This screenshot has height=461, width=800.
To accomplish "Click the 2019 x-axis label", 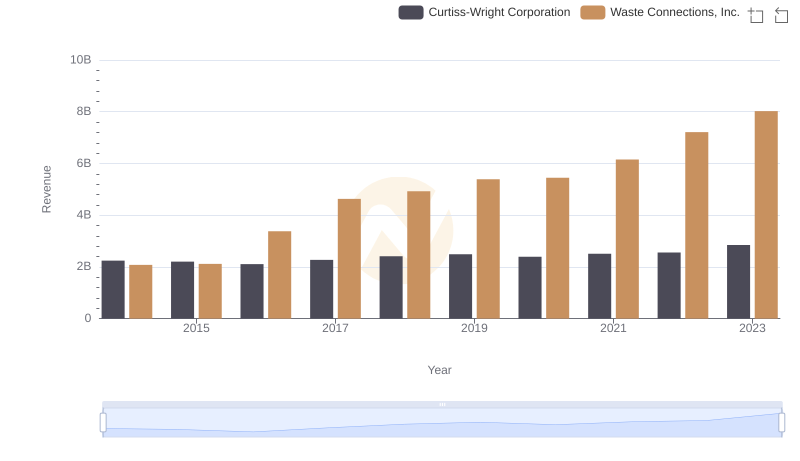I will [x=474, y=328].
